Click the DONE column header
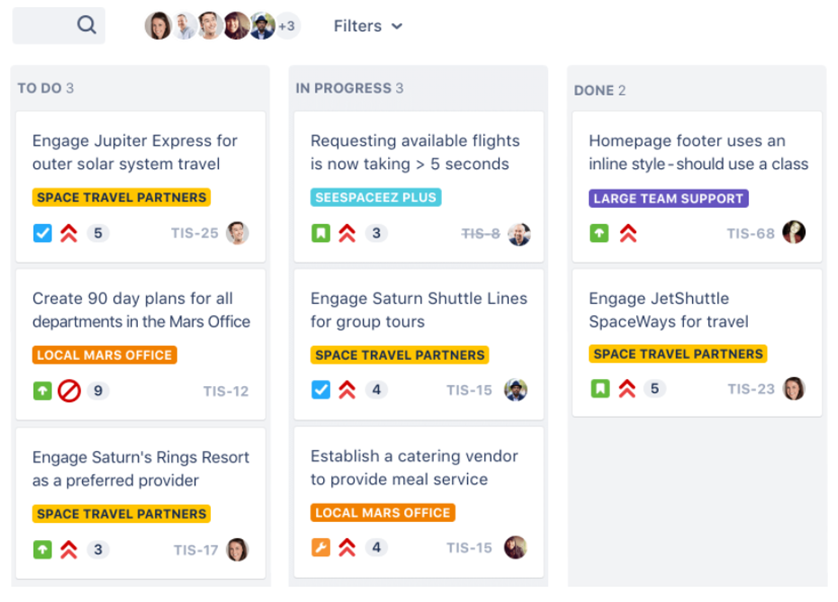The width and height of the screenshot is (838, 602). tap(600, 90)
